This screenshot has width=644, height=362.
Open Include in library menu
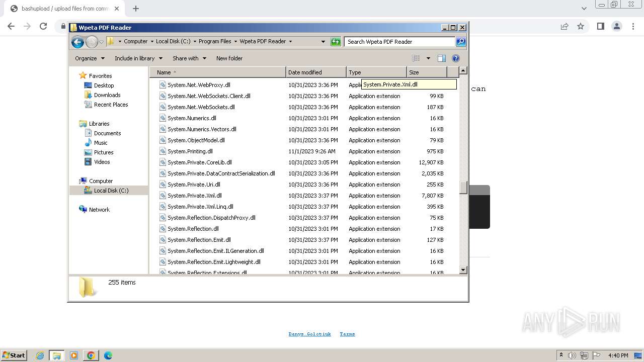coord(138,58)
